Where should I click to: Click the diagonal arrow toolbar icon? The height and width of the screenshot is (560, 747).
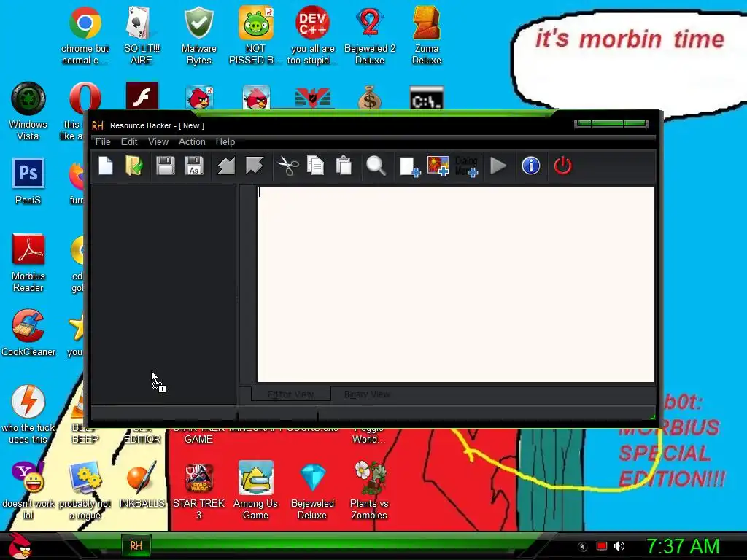point(226,166)
